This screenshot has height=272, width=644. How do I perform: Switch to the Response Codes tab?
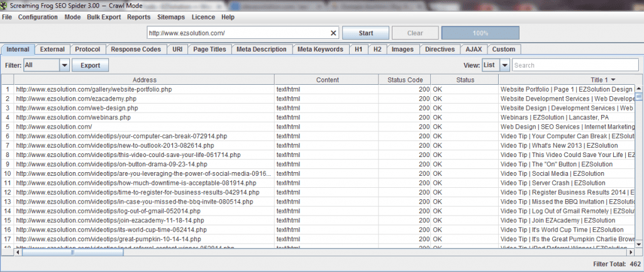(136, 49)
